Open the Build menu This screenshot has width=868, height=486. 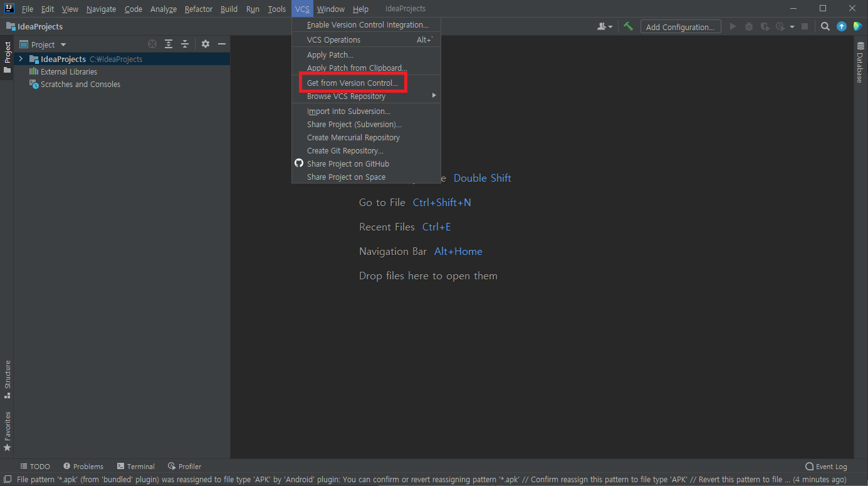[229, 9]
